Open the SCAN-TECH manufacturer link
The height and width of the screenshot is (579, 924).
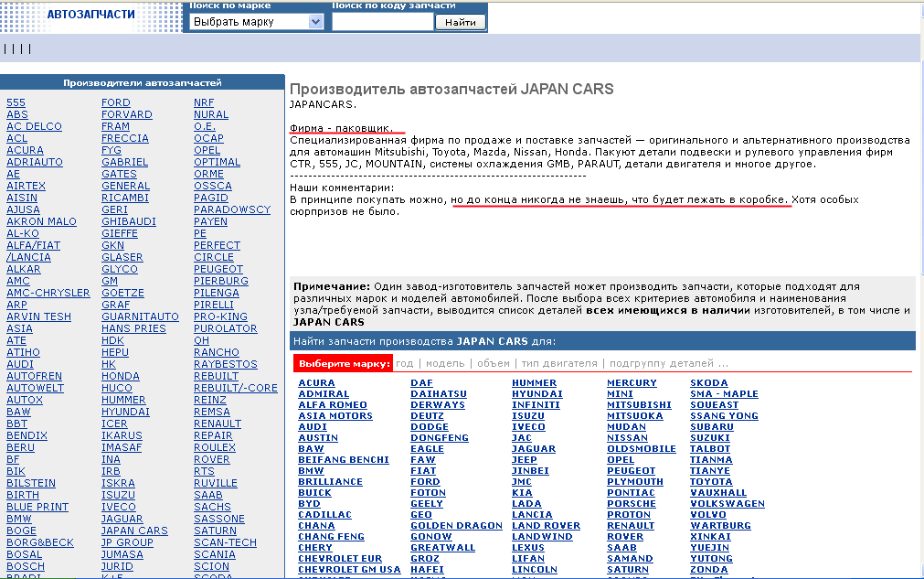click(x=225, y=542)
